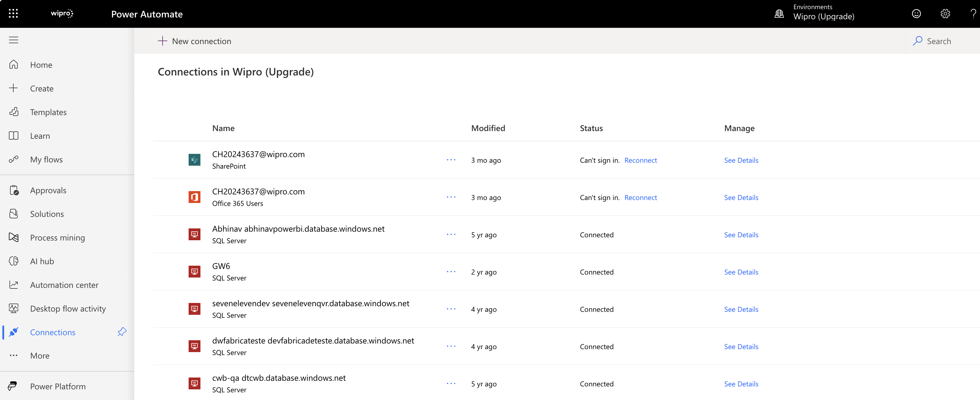980x400 pixels.
Task: Click the Power Platform icon
Action: tap(12, 386)
